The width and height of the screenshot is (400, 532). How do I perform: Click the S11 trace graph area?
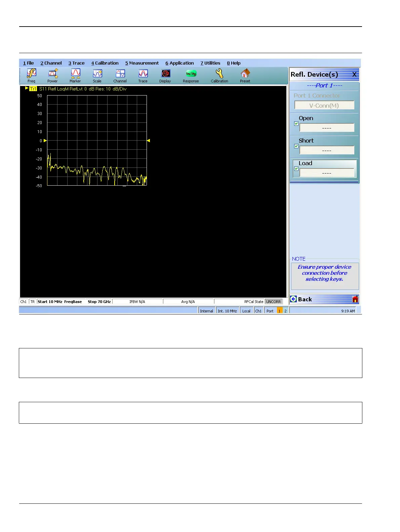[x=97, y=140]
